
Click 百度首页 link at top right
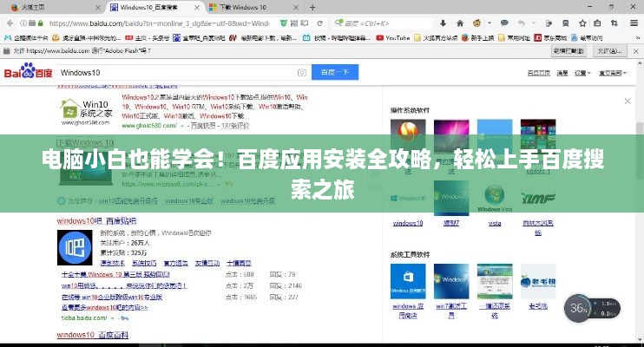[538, 73]
